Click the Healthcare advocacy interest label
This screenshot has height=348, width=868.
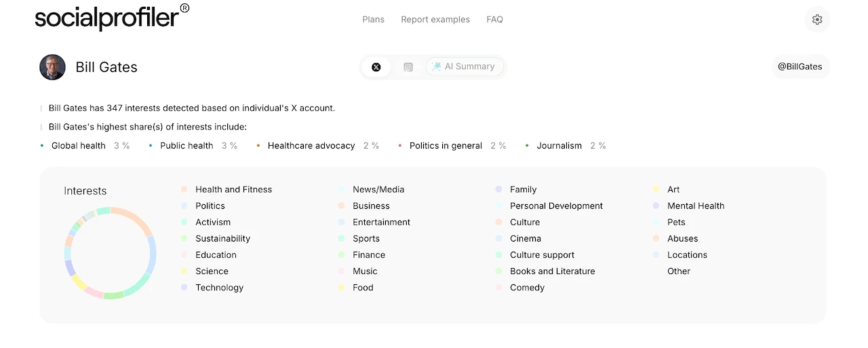tap(311, 146)
